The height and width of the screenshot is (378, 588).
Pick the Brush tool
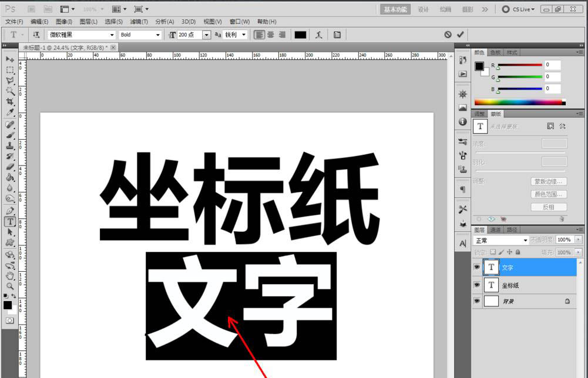click(x=9, y=134)
